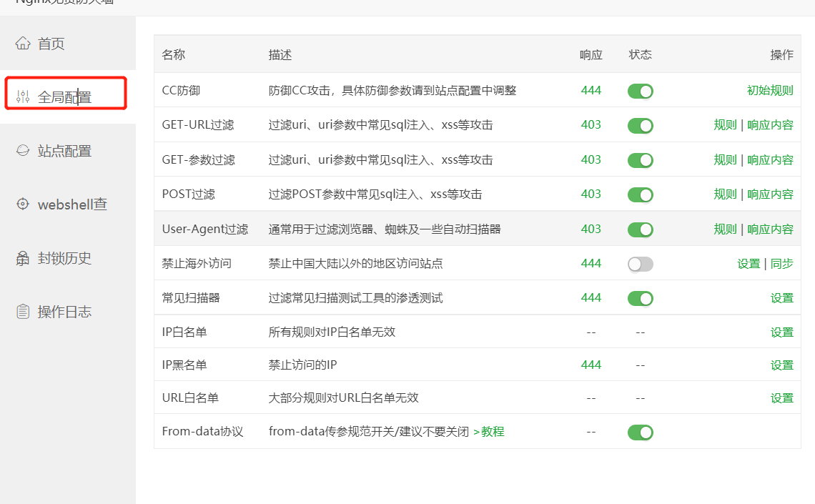The height and width of the screenshot is (504, 815).
Task: Open 响应内容 for GET-参数过滤
Action: 770,159
